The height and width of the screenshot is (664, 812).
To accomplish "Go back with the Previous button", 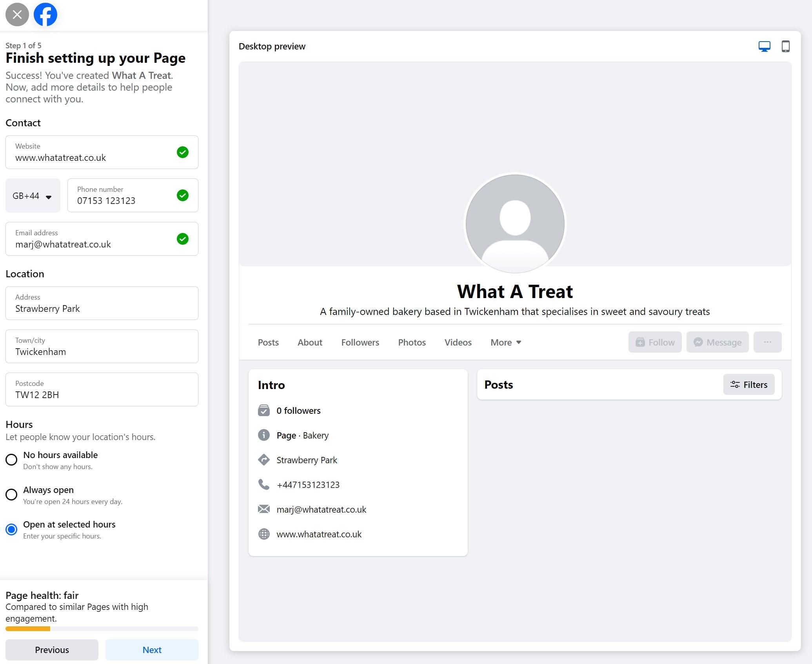I will pos(52,650).
